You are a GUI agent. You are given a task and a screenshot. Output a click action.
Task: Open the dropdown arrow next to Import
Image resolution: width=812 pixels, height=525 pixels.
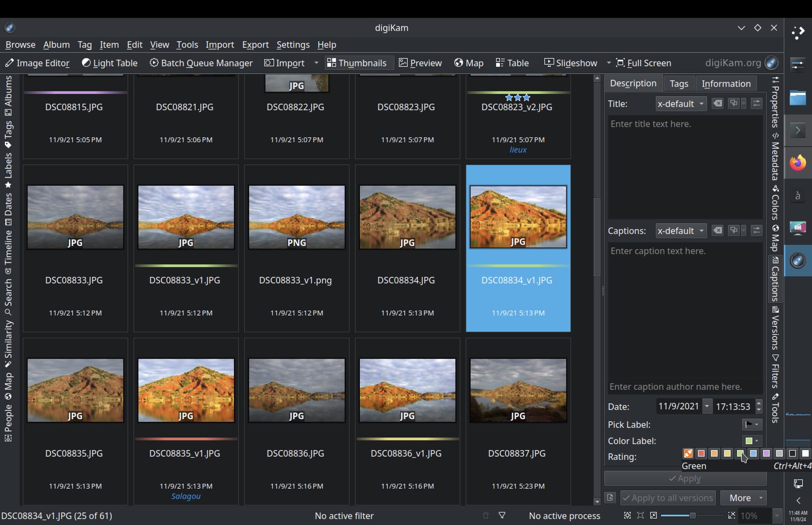click(x=316, y=63)
